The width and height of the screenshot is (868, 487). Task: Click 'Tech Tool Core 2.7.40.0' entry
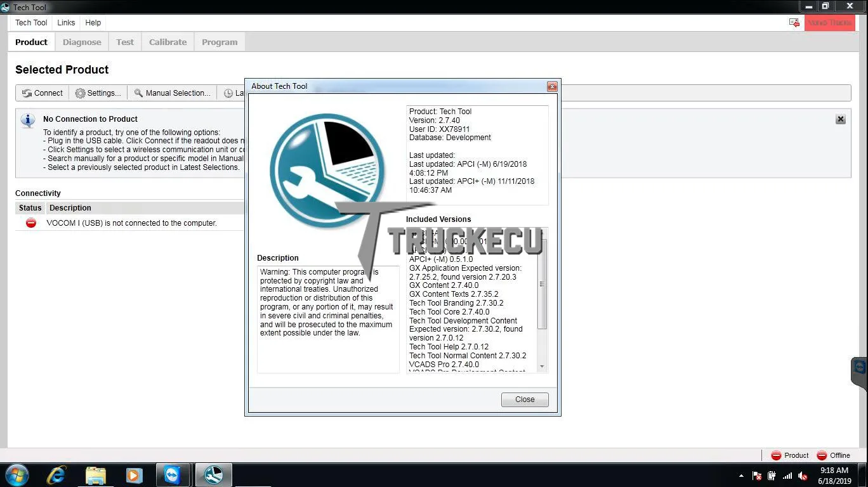click(449, 312)
